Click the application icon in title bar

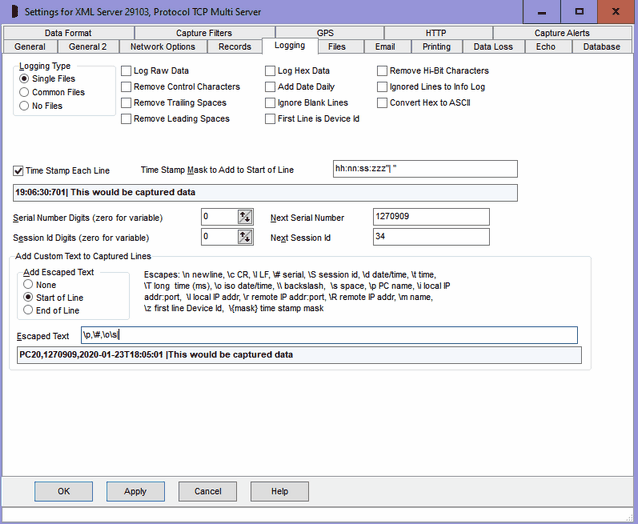(14, 11)
